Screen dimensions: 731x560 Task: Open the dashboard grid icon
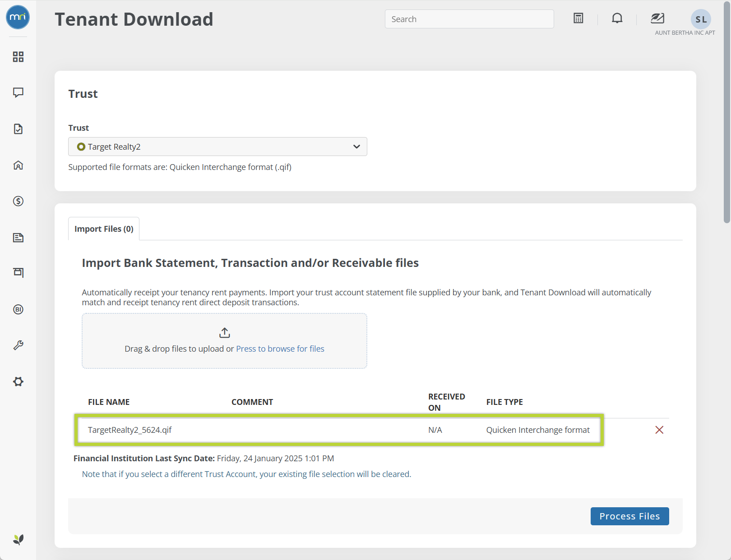click(18, 57)
